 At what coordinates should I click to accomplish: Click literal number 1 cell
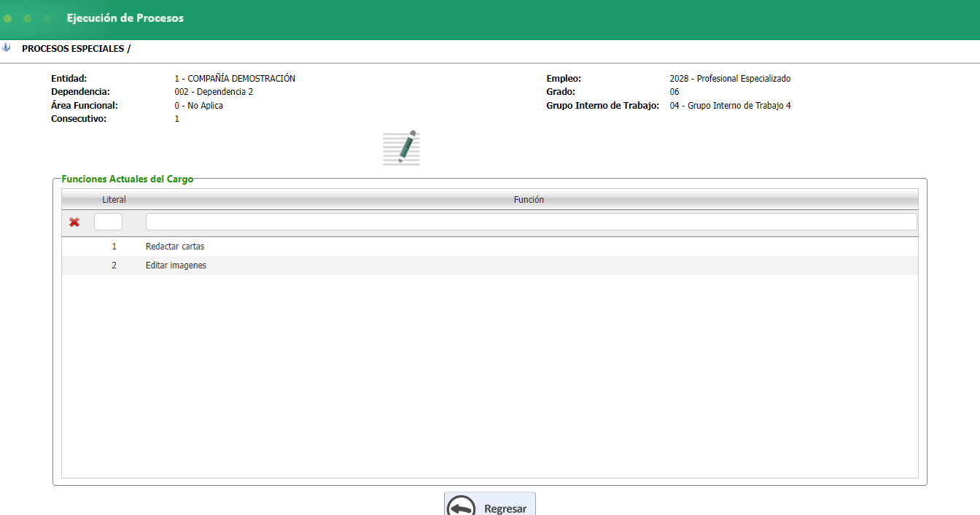(114, 247)
